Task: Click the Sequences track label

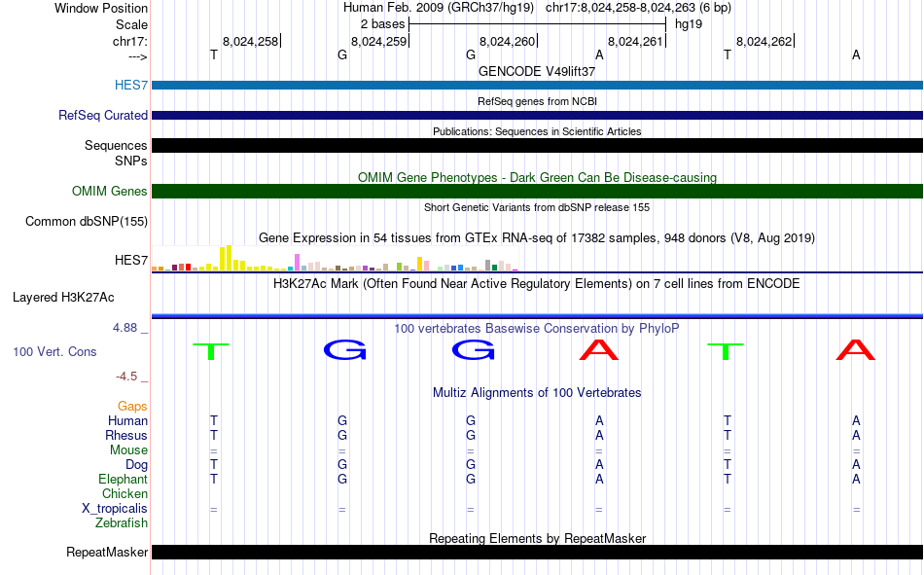Action: coord(116,145)
